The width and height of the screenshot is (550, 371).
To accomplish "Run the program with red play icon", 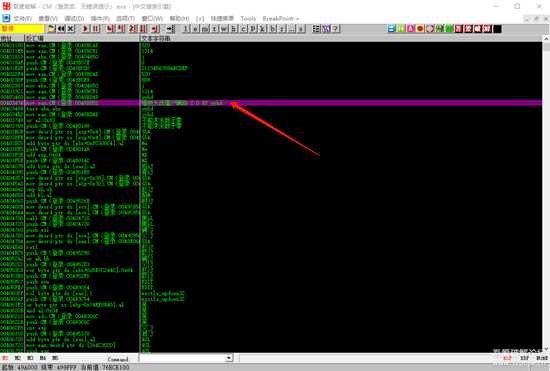I will [x=85, y=29].
